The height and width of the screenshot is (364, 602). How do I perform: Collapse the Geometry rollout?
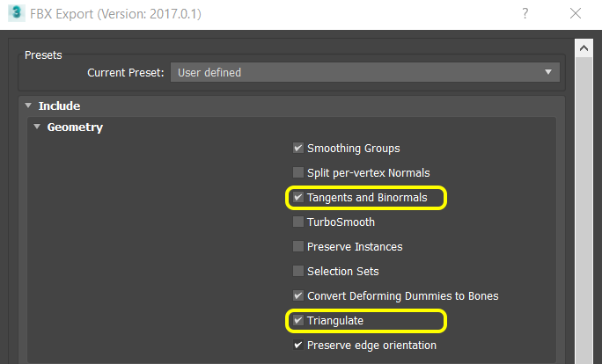tap(37, 127)
